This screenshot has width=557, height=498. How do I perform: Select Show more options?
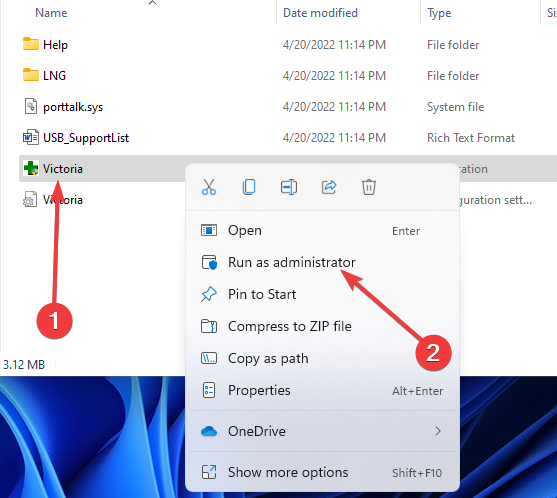click(322, 472)
